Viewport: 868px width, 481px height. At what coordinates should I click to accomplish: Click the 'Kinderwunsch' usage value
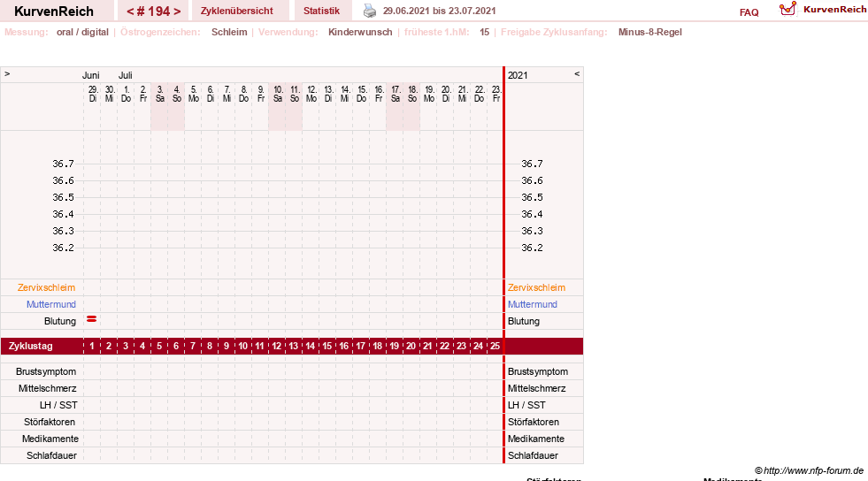(360, 32)
